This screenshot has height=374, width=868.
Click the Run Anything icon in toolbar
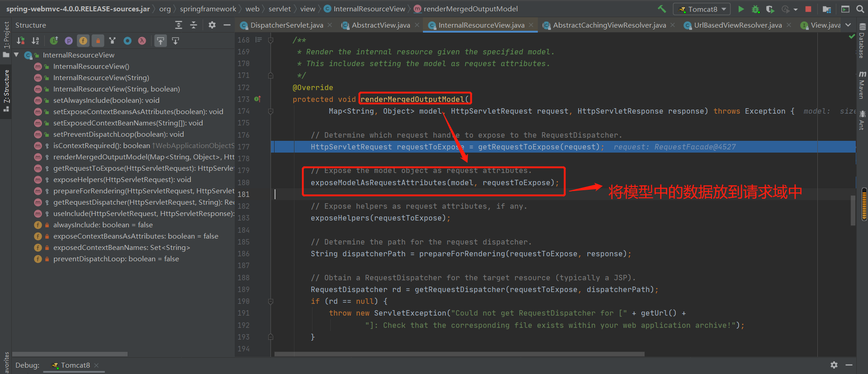(x=845, y=9)
